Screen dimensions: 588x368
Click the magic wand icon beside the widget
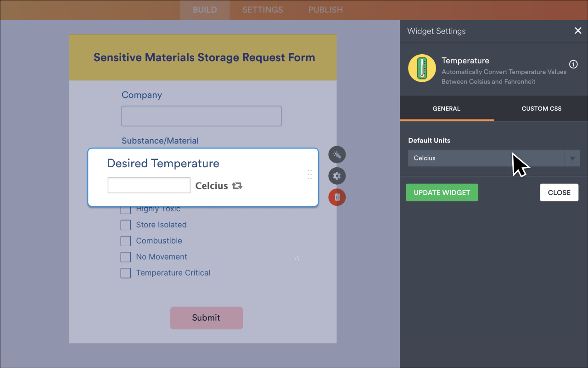pyautogui.click(x=337, y=154)
